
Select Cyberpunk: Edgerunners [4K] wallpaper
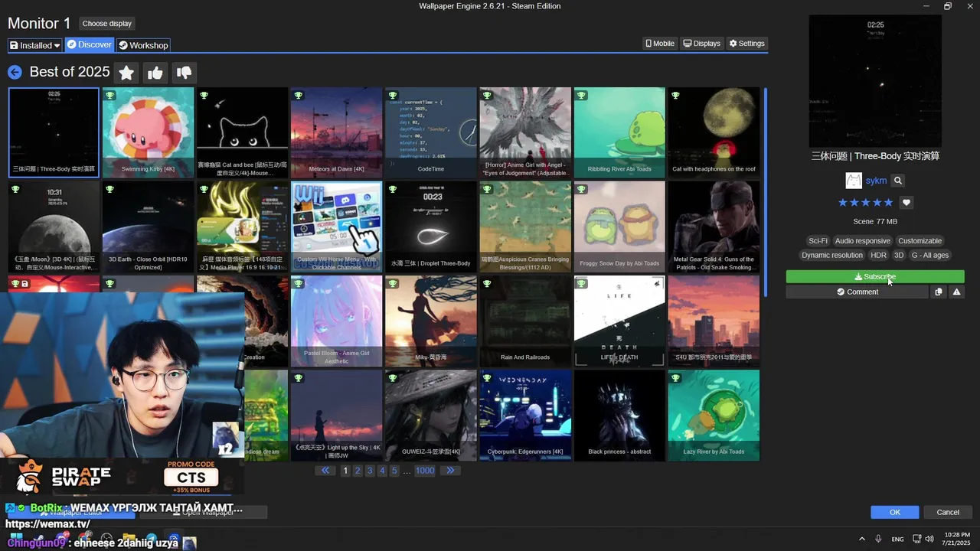pyautogui.click(x=525, y=416)
